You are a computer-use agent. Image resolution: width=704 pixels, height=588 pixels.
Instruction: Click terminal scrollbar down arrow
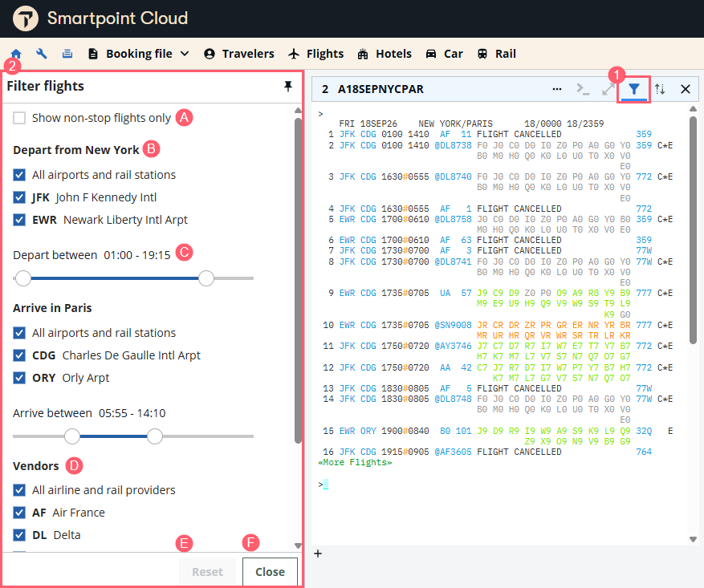693,539
